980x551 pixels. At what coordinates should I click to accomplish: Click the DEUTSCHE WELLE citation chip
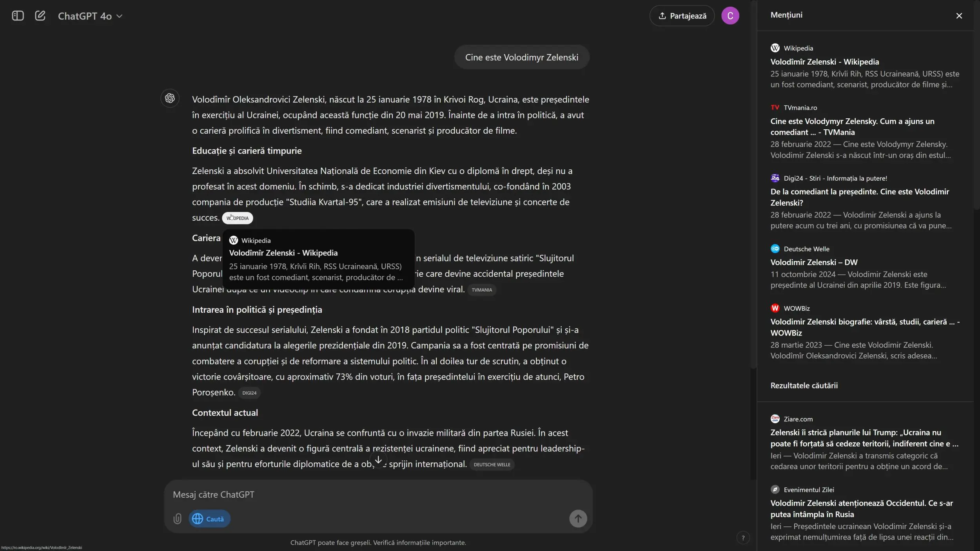pos(492,464)
